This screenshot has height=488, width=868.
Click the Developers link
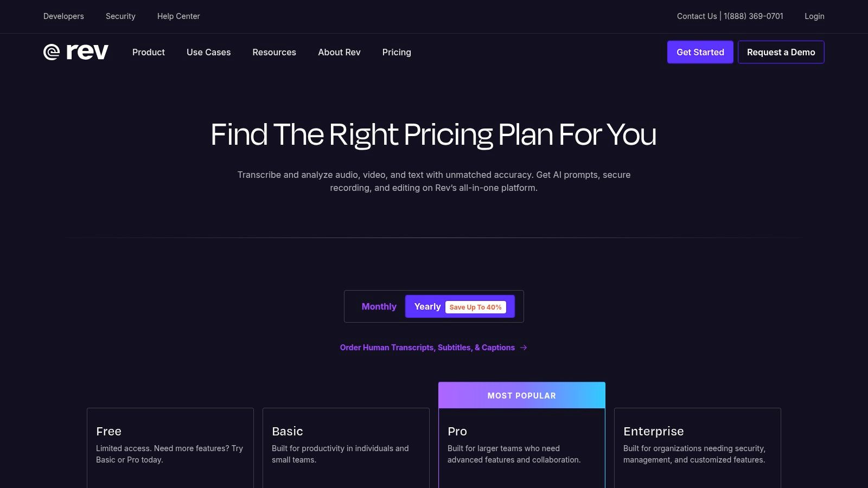[63, 16]
